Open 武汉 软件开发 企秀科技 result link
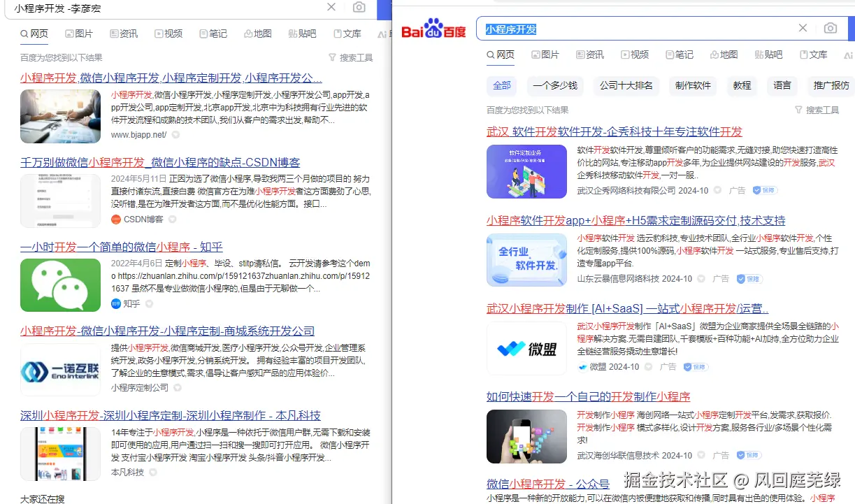This screenshot has width=855, height=504. (615, 131)
